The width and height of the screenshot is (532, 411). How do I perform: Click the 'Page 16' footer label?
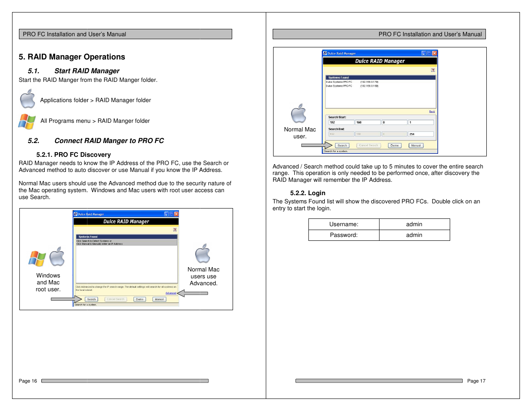(28, 381)
